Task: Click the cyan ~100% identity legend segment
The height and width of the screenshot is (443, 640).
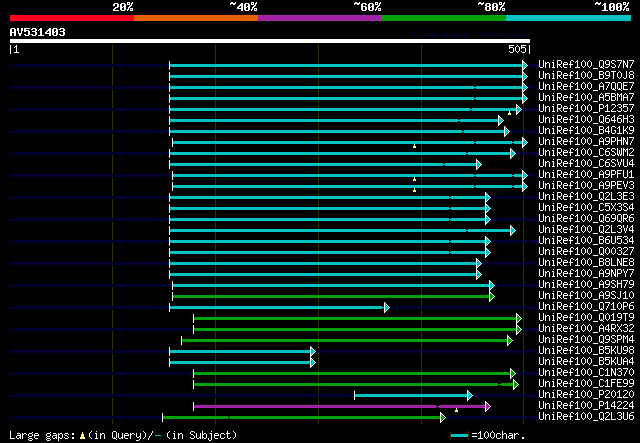Action: (x=569, y=18)
